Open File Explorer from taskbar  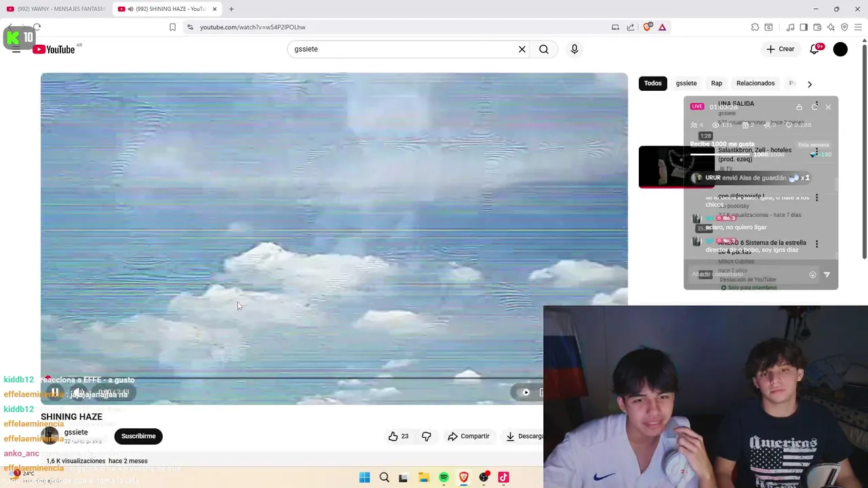click(424, 477)
